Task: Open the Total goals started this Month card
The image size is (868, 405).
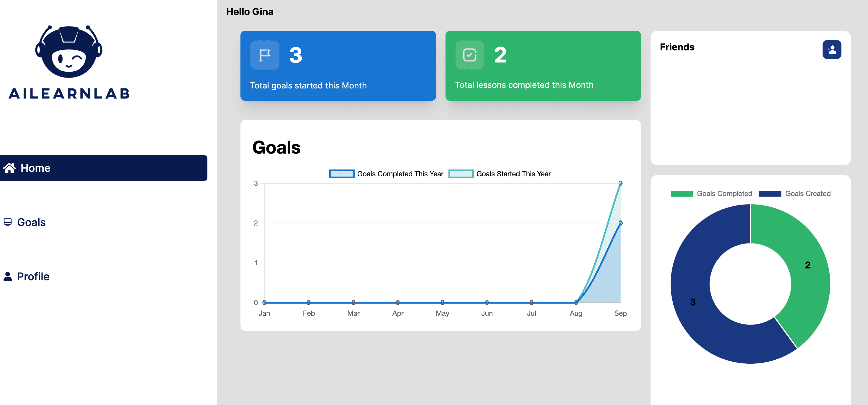Action: click(338, 66)
